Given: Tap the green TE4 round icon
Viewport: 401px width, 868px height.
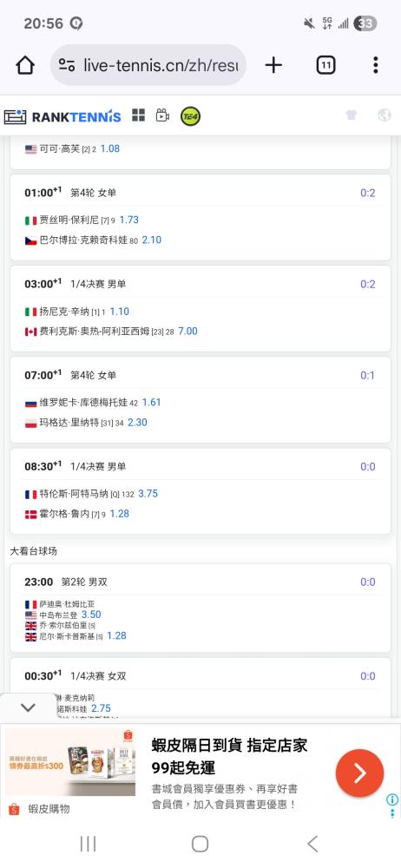Looking at the screenshot, I should coord(191,115).
